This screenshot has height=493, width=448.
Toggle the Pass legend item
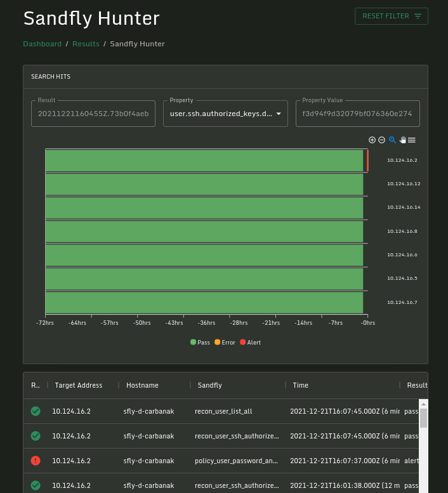[201, 343]
